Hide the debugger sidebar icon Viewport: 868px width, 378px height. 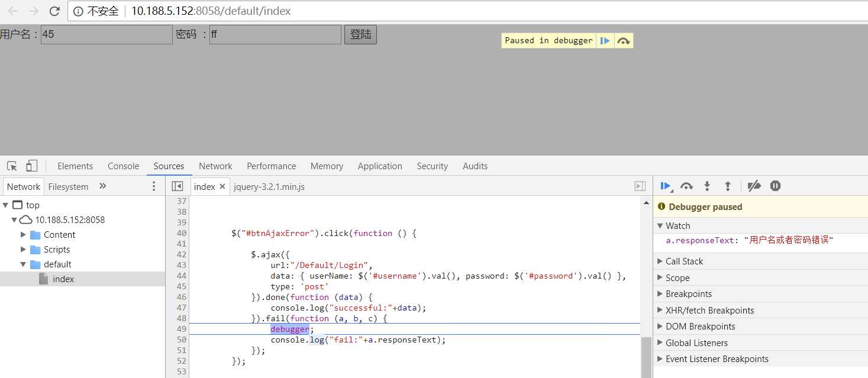pos(640,186)
